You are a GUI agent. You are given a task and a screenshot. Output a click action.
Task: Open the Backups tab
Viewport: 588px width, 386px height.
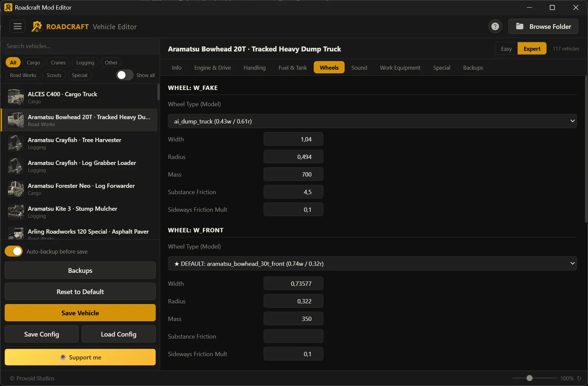coord(473,67)
